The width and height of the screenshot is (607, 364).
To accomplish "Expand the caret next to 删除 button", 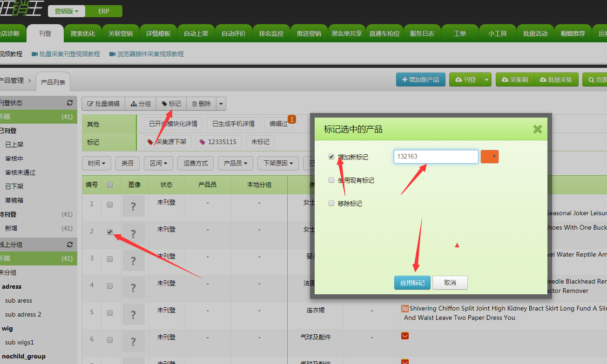I will [221, 104].
